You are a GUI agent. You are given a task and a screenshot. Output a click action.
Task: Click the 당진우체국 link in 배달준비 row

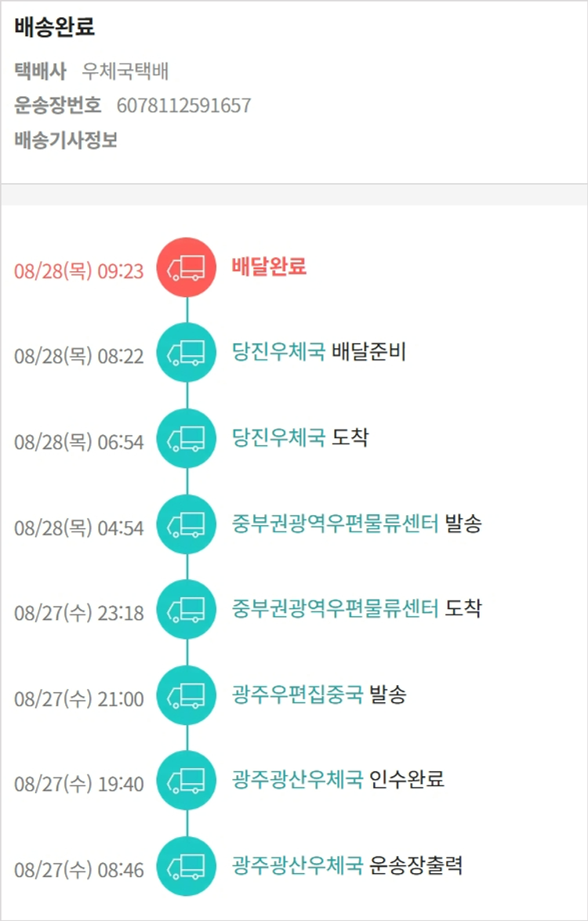tap(278, 352)
